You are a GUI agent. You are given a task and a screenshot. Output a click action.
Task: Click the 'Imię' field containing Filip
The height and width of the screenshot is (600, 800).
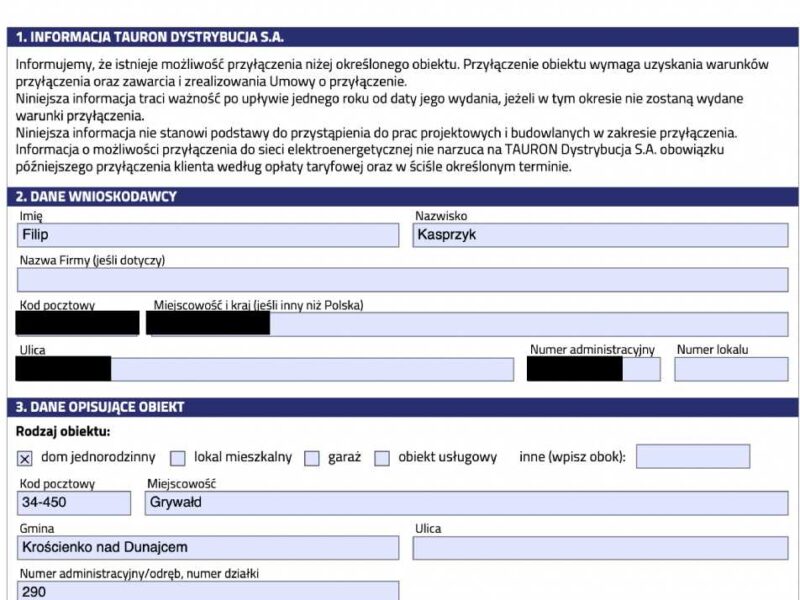click(x=207, y=235)
